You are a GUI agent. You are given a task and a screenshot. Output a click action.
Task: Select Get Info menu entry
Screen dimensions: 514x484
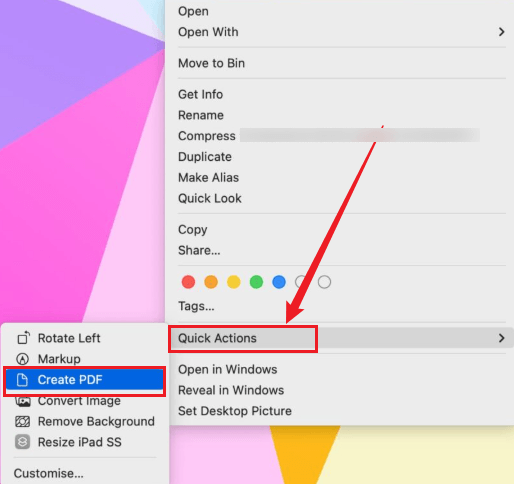pyautogui.click(x=200, y=94)
